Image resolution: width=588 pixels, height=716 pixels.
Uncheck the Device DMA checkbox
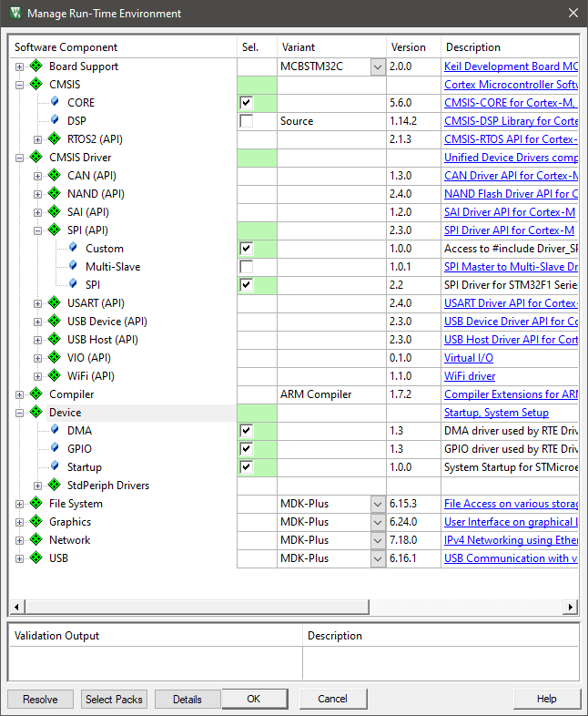(247, 430)
